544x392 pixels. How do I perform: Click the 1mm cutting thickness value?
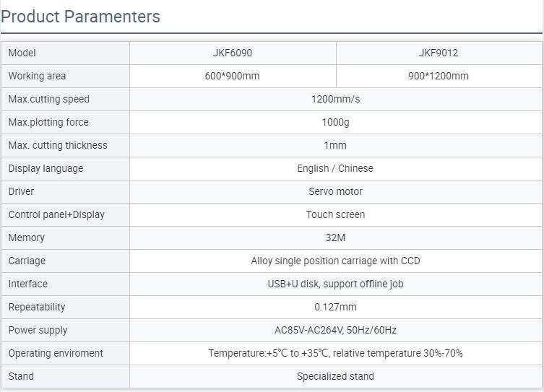(x=335, y=145)
